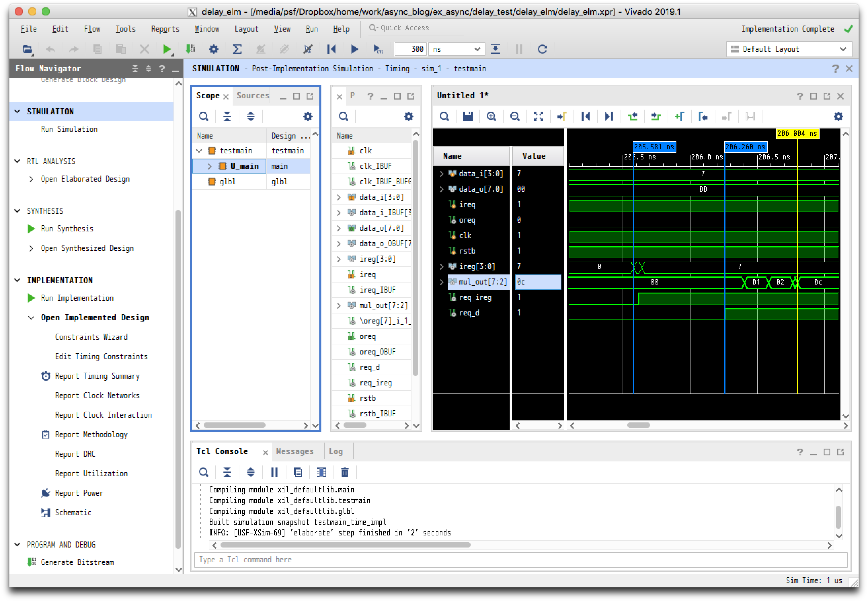Viewport: 868px width, 602px height.
Task: Expand the U_main scope tree node
Action: click(210, 166)
